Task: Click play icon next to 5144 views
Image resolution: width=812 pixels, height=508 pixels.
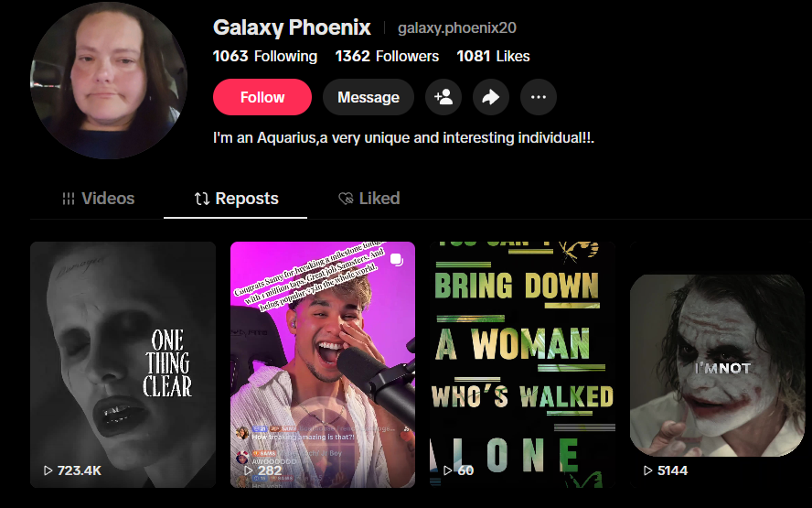Action: click(647, 470)
